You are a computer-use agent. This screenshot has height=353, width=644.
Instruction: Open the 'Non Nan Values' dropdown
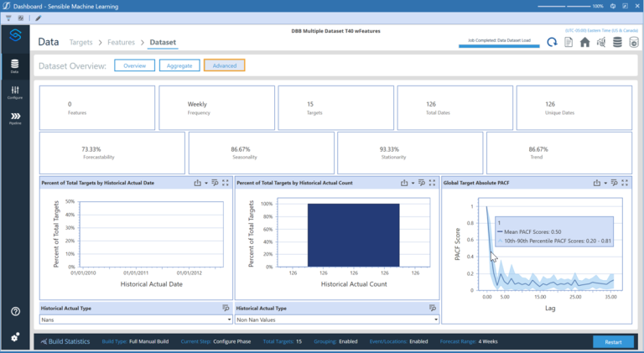click(x=336, y=319)
